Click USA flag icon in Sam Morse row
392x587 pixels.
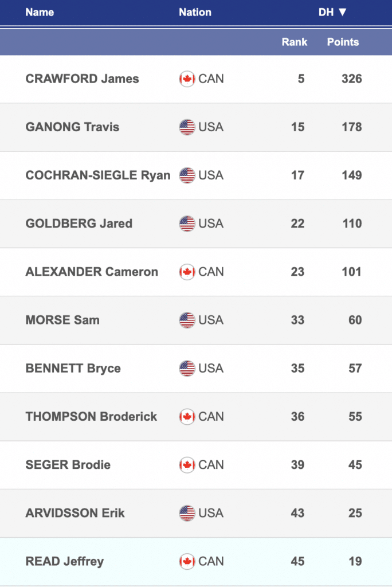187,320
